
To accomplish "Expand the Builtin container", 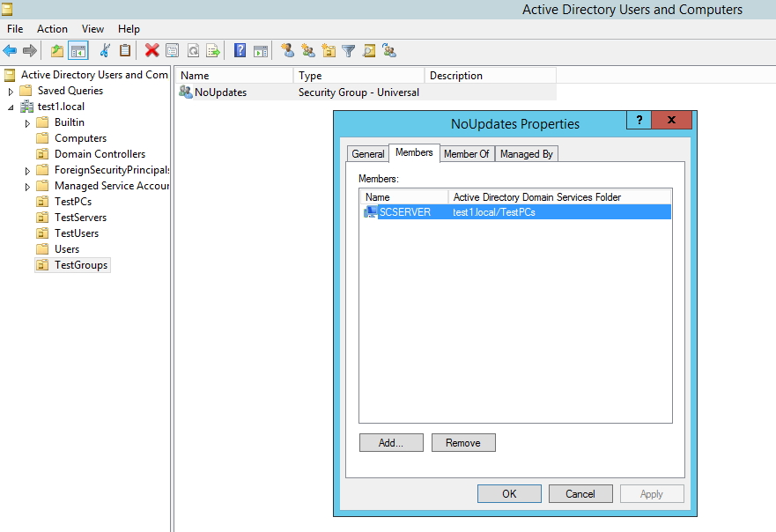I will click(x=27, y=122).
